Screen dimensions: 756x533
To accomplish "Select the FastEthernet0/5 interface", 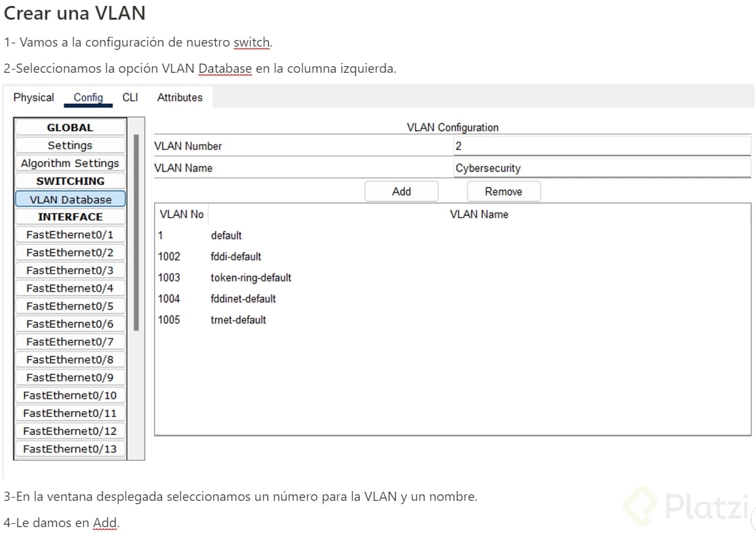I will pos(70,306).
